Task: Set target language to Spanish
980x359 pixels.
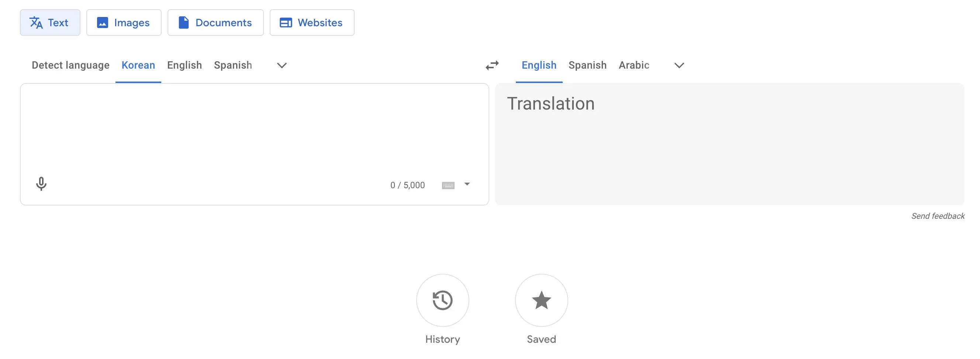Action: click(587, 65)
